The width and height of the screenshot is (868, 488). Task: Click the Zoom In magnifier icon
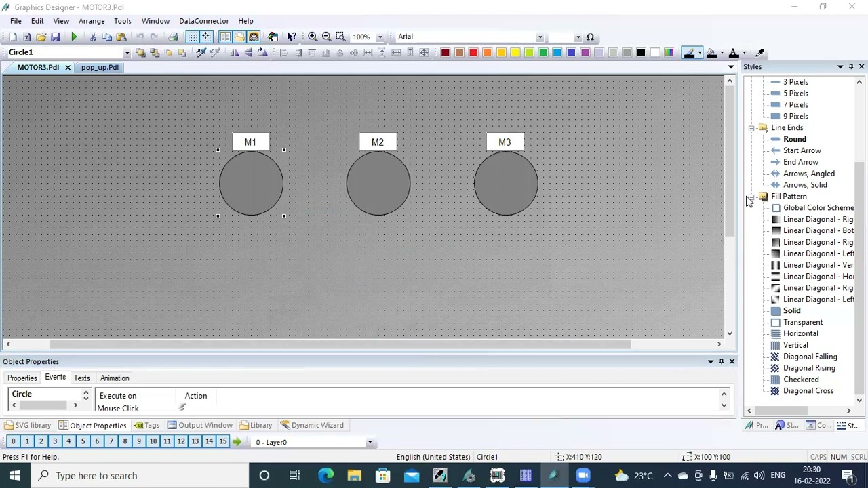[x=313, y=37]
